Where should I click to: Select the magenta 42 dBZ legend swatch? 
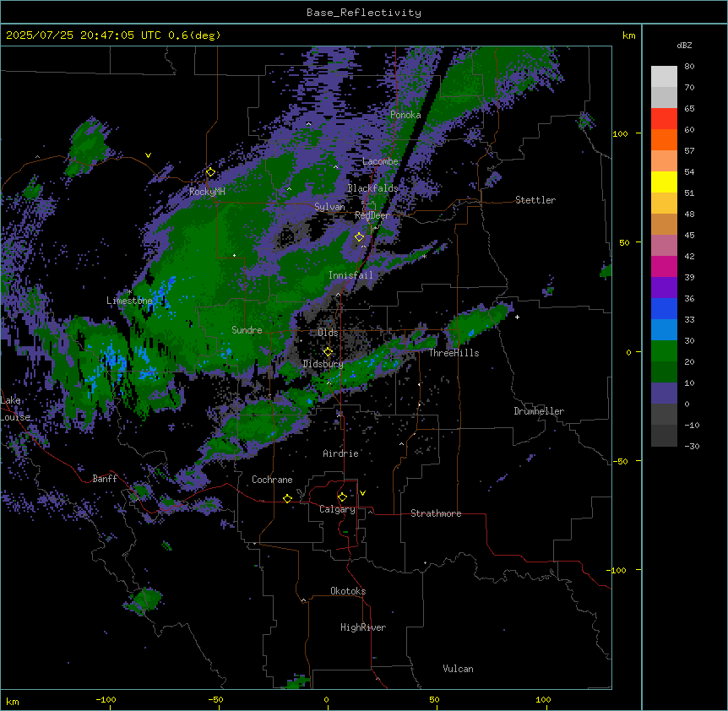point(664,266)
